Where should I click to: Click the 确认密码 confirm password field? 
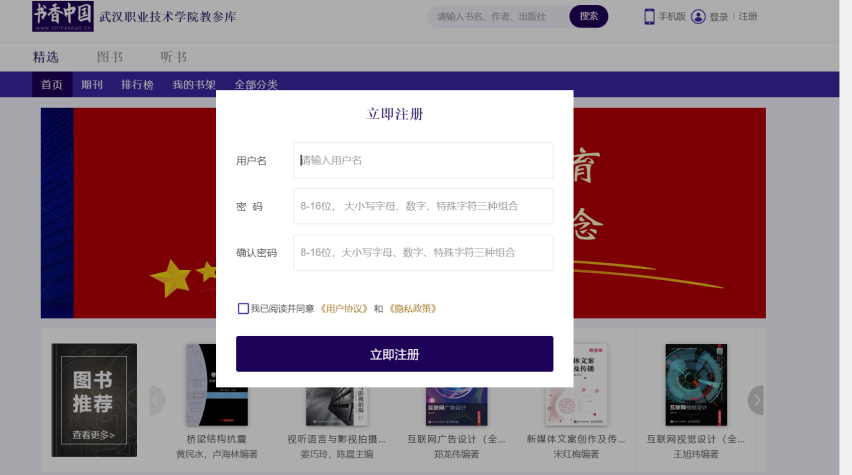[423, 252]
